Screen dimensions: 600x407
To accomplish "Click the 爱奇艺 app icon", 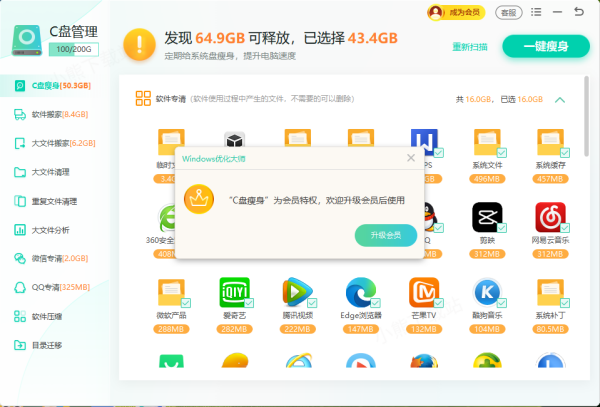I will pos(235,293).
